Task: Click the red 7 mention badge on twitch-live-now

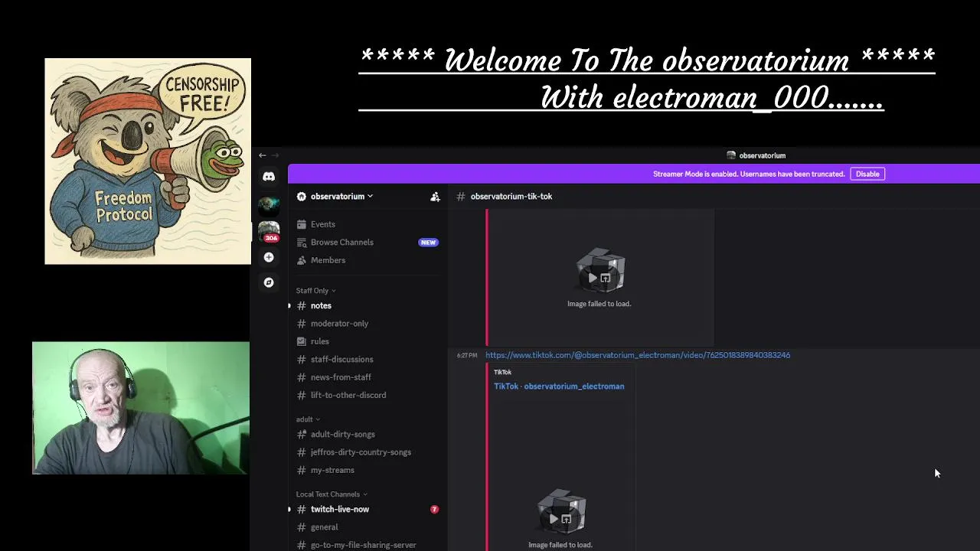Action: coord(434,509)
